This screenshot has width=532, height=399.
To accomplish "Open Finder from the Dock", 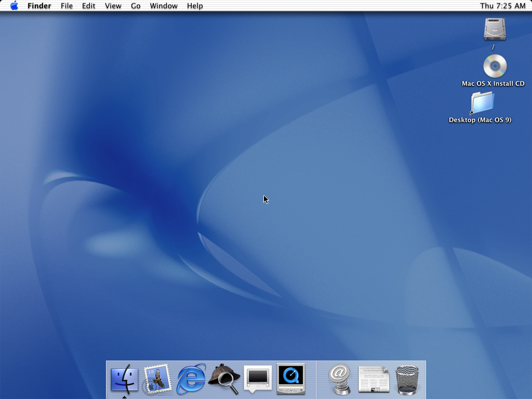I will coord(124,380).
